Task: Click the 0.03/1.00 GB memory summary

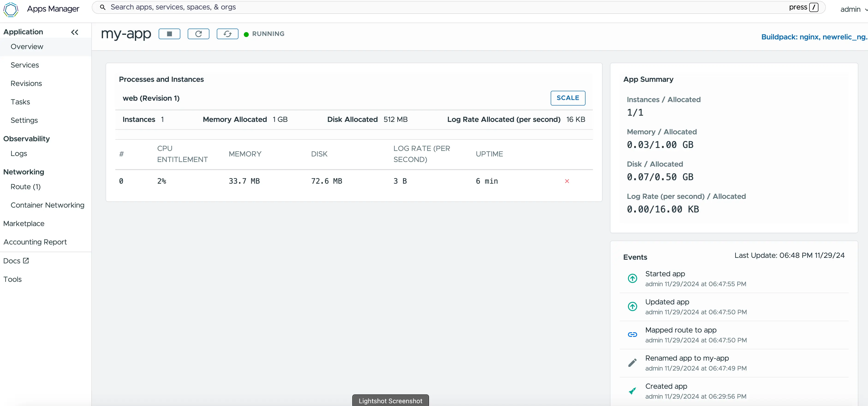Action: point(660,145)
